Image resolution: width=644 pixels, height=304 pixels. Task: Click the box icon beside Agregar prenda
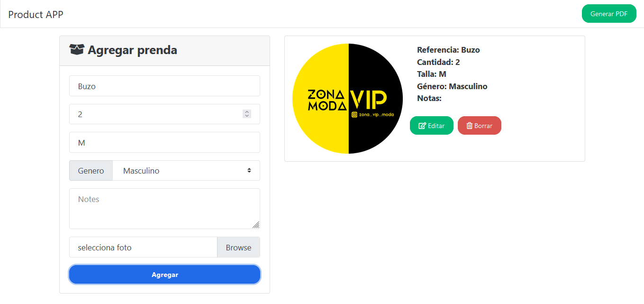tap(76, 49)
